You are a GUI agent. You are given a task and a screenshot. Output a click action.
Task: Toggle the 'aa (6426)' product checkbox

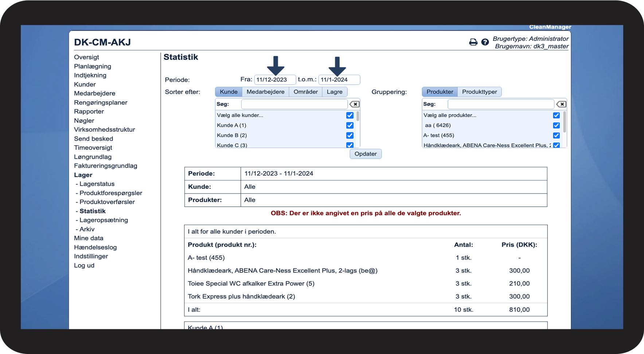556,125
